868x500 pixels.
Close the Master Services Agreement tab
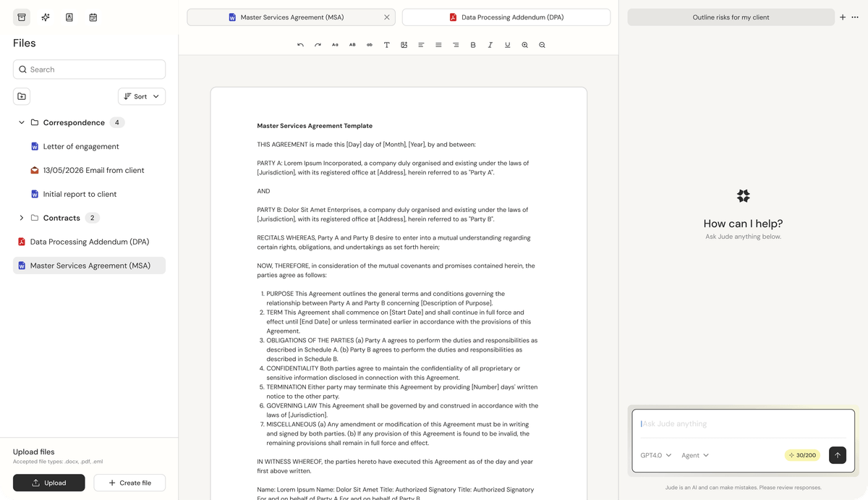pyautogui.click(x=386, y=17)
